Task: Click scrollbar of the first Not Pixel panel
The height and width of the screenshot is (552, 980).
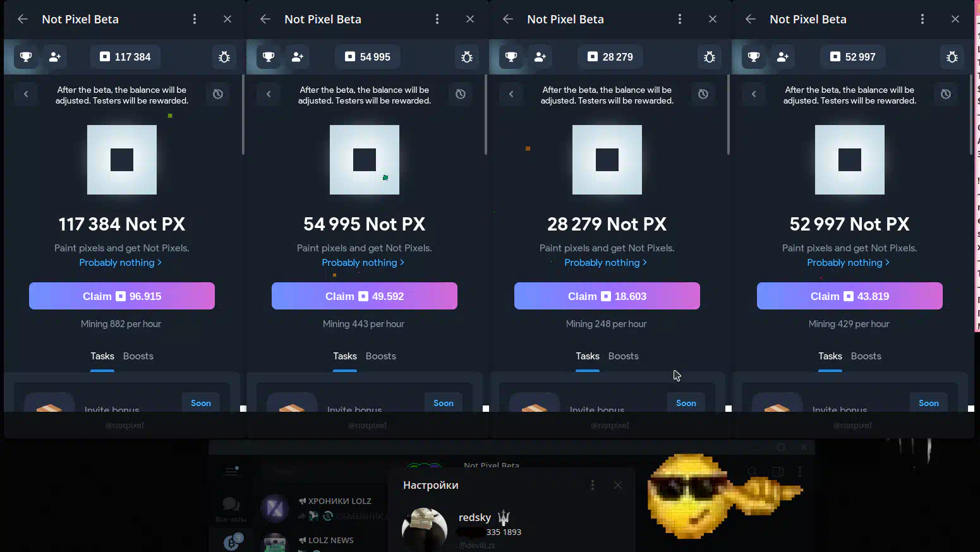Action: coord(243,115)
